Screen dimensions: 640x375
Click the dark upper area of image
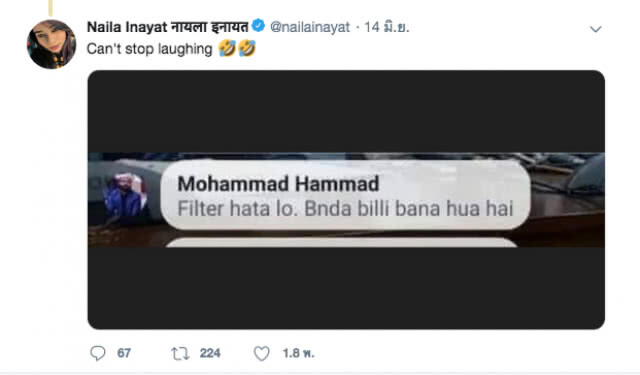[x=346, y=111]
